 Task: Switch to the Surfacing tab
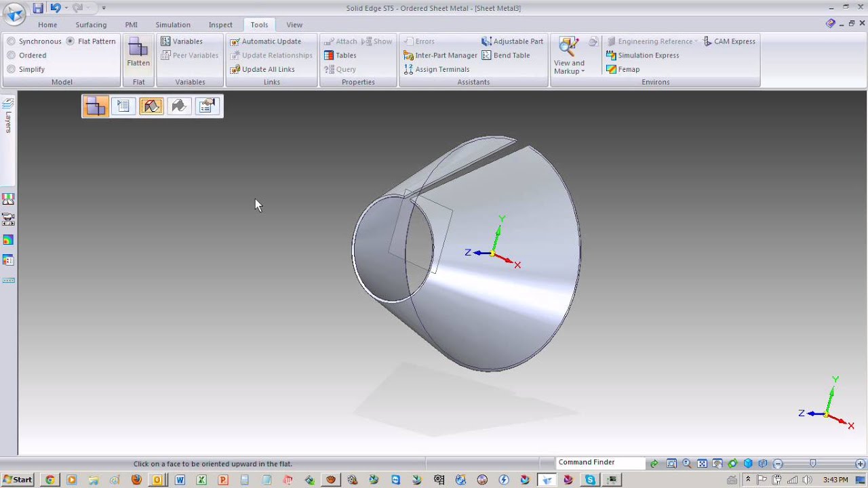point(91,24)
